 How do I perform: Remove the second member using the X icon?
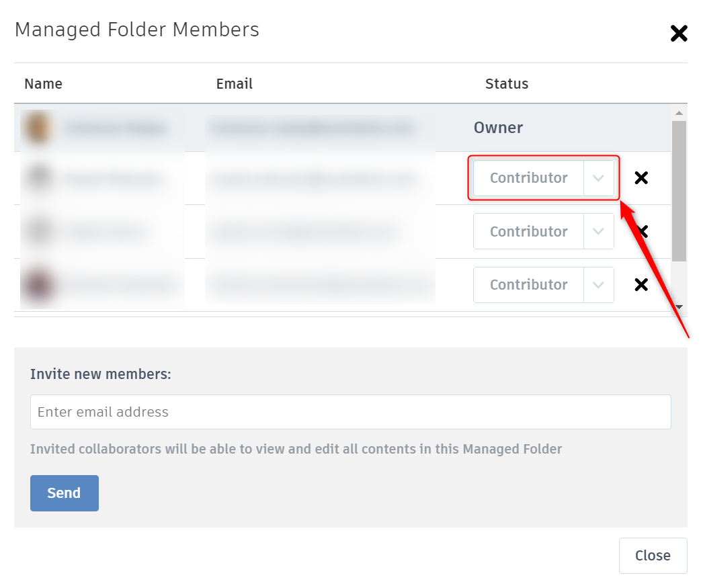tap(641, 177)
